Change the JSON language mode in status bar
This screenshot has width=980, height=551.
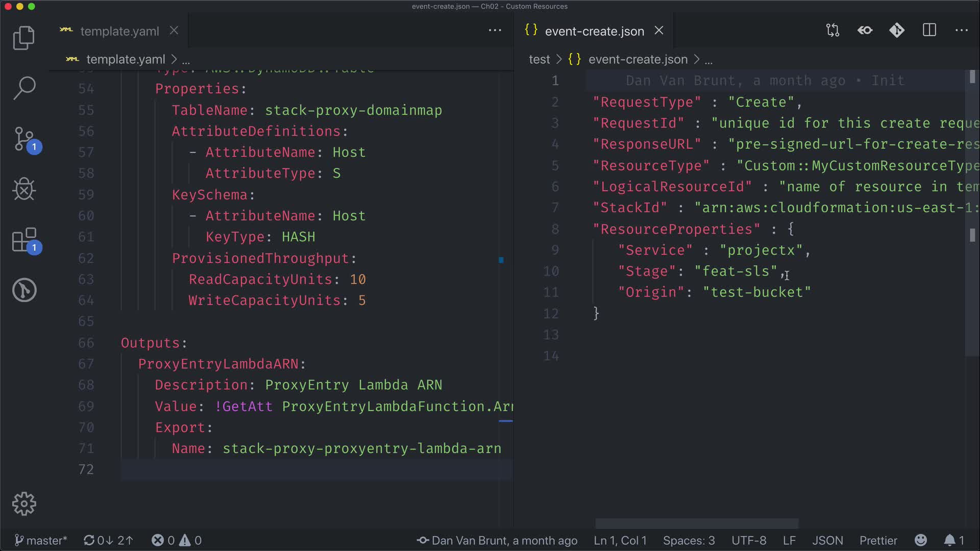[x=827, y=540]
